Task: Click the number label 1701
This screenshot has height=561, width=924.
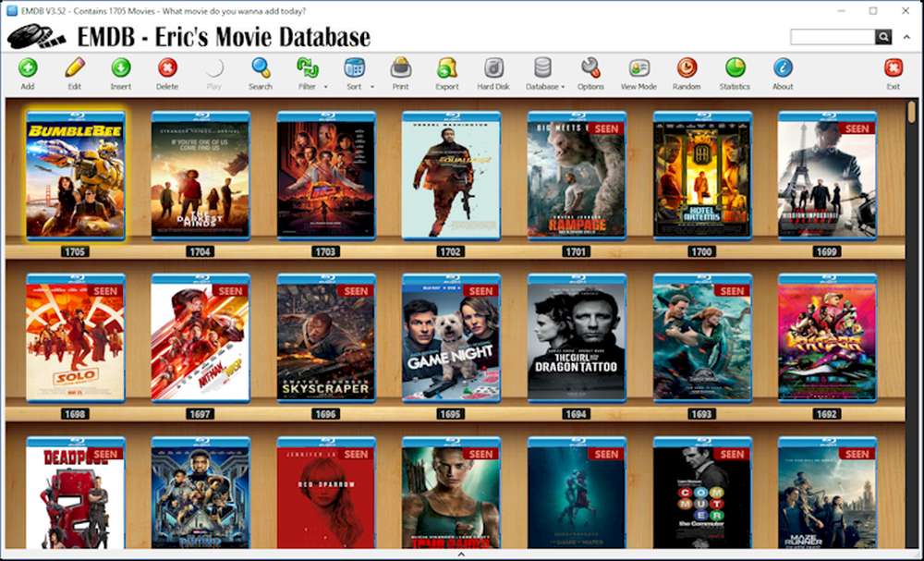Action: [x=576, y=251]
